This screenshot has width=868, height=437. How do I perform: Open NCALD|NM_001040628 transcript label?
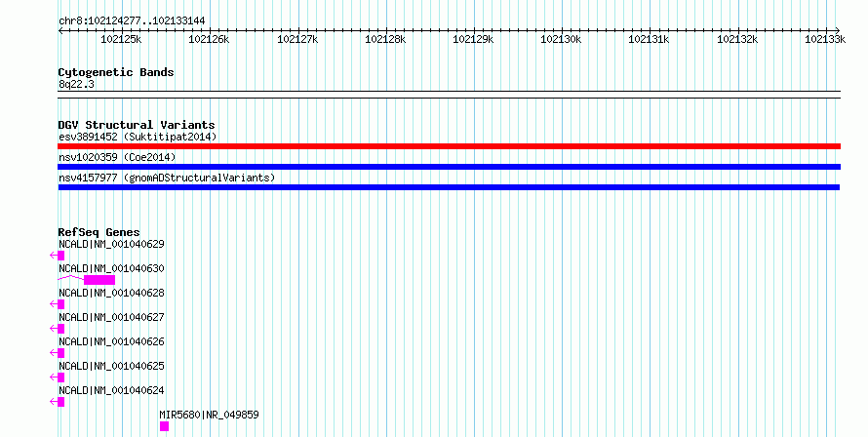tap(111, 293)
